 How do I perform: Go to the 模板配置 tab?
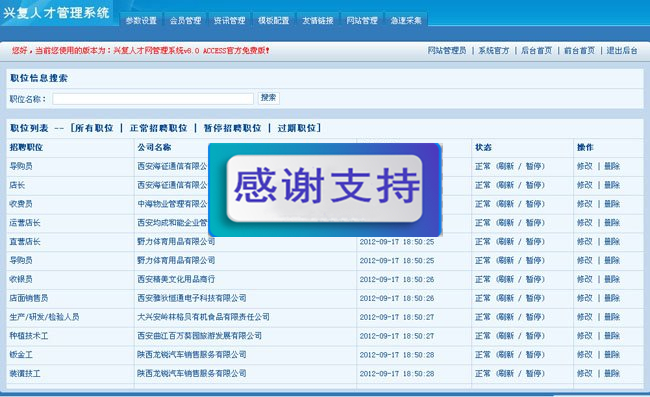[x=273, y=20]
